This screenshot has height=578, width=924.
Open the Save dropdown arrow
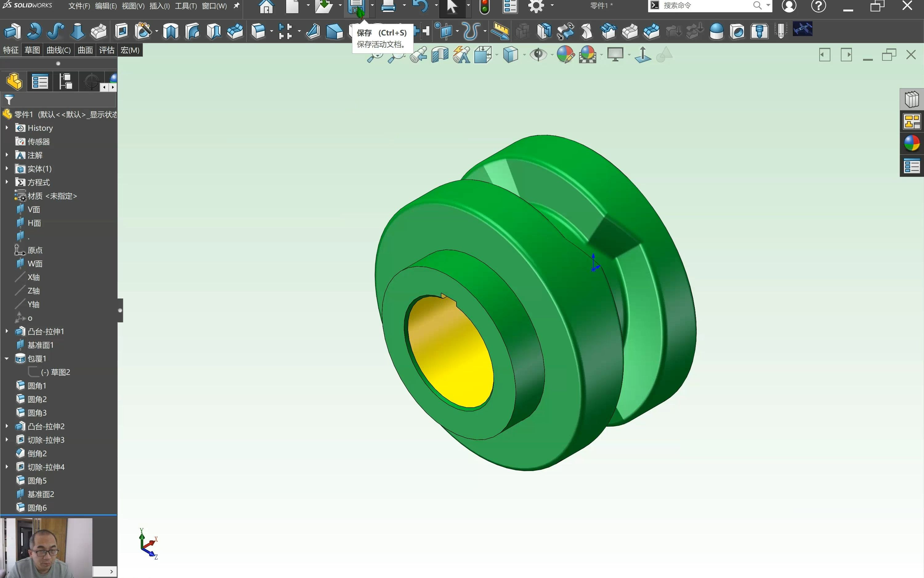coord(372,5)
